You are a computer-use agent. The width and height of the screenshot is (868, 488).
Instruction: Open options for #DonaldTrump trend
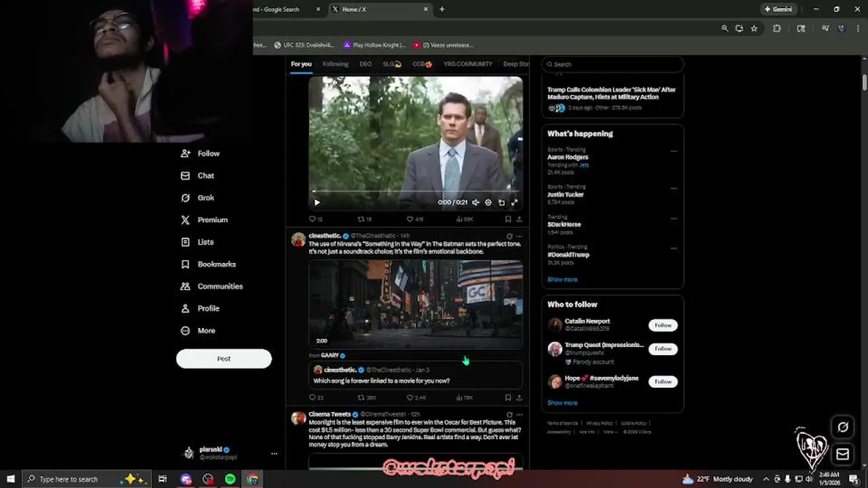673,249
